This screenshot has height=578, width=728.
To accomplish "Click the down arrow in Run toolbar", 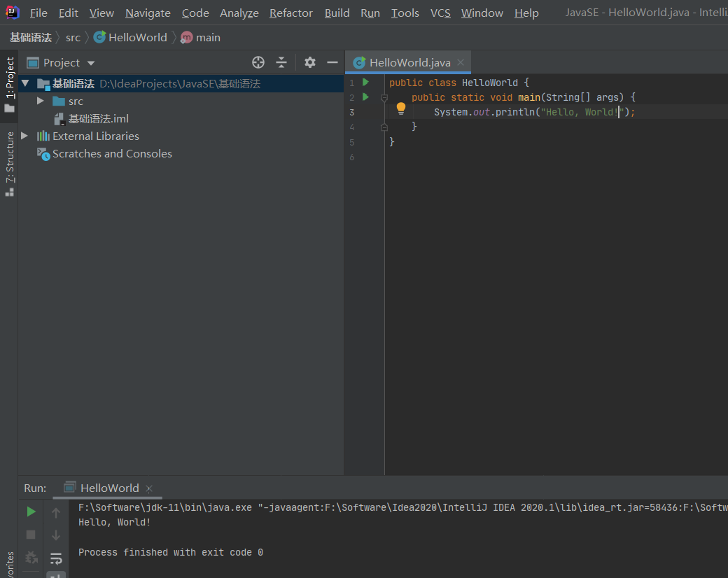I will pyautogui.click(x=56, y=535).
